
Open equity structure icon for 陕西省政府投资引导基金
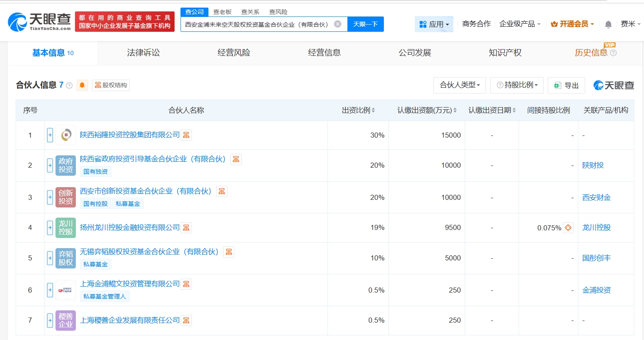[x=236, y=159]
